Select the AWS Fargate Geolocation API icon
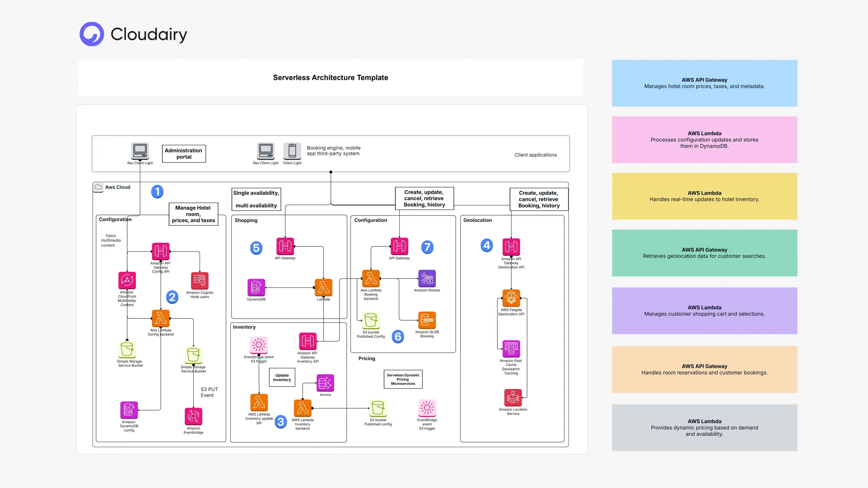The height and width of the screenshot is (488, 868). tap(511, 298)
